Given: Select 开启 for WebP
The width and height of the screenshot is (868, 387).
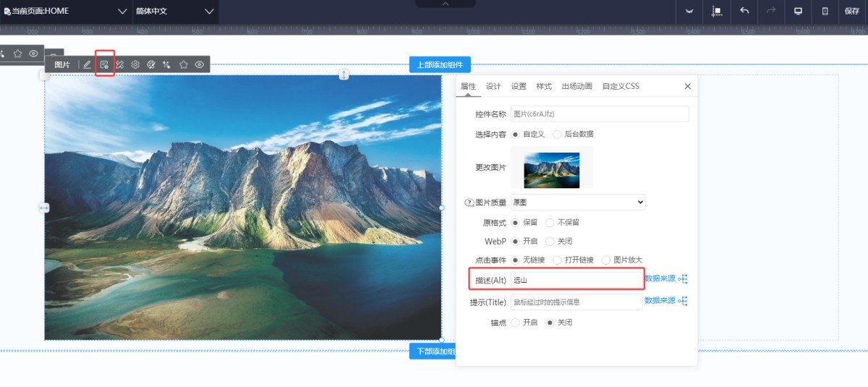Looking at the screenshot, I should coord(516,241).
